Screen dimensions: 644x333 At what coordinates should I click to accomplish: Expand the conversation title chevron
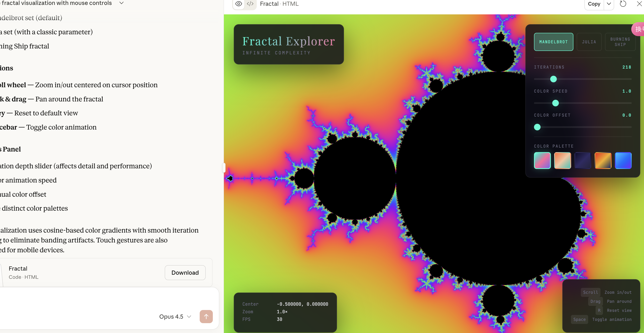click(x=121, y=3)
